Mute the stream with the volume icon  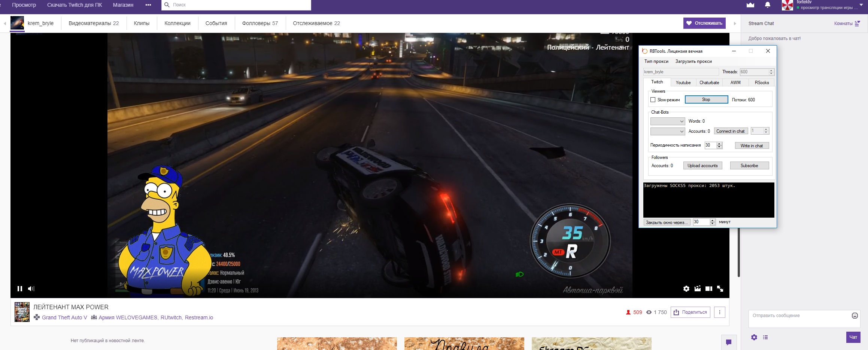coord(31,289)
